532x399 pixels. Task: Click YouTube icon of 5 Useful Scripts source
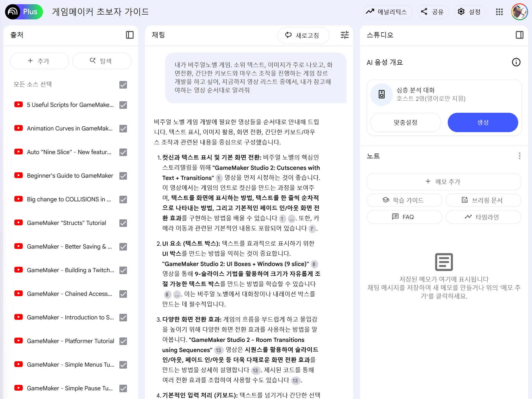[19, 105]
